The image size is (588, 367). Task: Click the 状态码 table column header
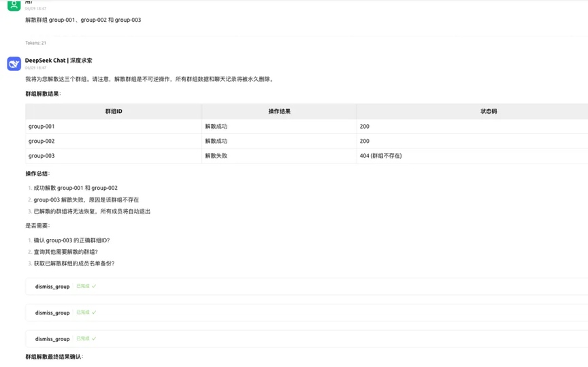[x=489, y=112]
